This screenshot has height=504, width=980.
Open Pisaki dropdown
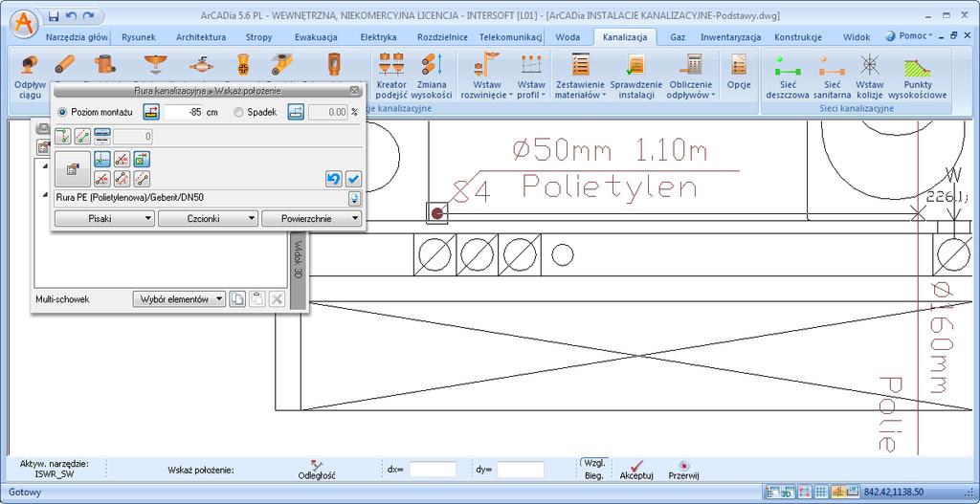pos(104,219)
